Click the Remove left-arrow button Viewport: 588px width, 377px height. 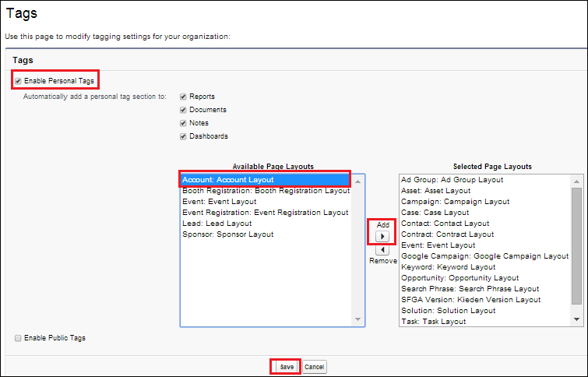tap(382, 250)
